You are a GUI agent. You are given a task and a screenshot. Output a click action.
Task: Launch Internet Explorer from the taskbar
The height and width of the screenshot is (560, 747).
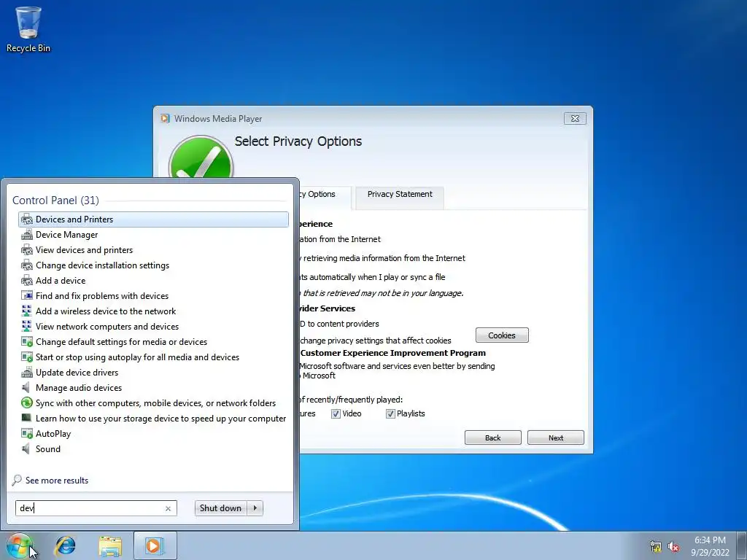click(65, 545)
